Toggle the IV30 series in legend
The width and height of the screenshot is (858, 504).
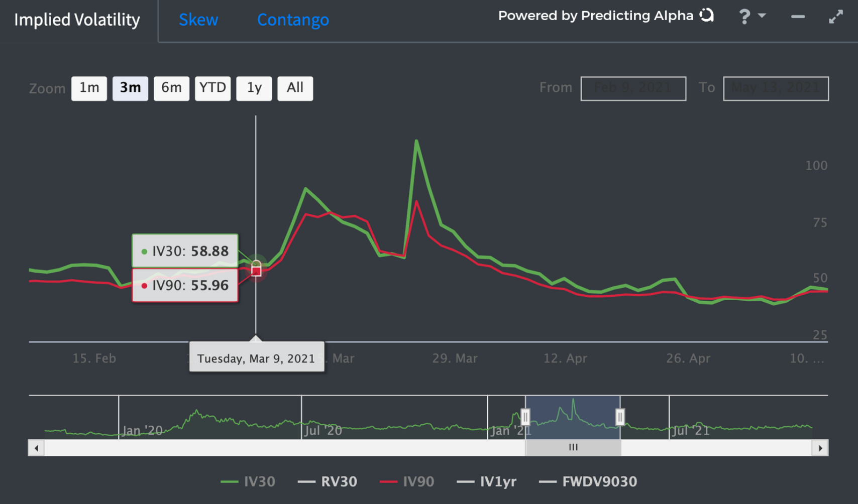point(248,481)
